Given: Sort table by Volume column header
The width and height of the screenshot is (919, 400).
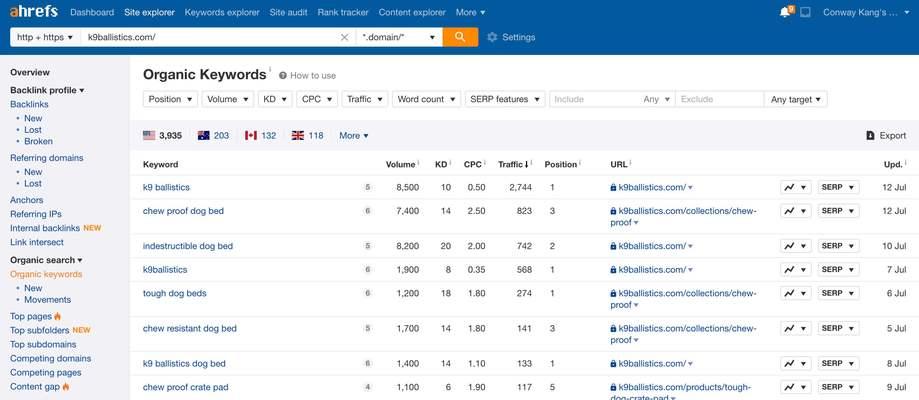Looking at the screenshot, I should coord(401,164).
